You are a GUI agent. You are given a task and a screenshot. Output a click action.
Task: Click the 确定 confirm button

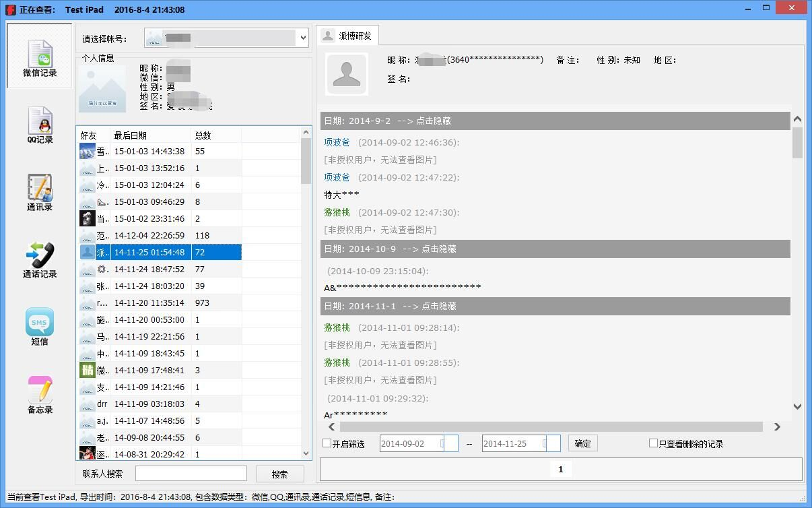(x=582, y=443)
